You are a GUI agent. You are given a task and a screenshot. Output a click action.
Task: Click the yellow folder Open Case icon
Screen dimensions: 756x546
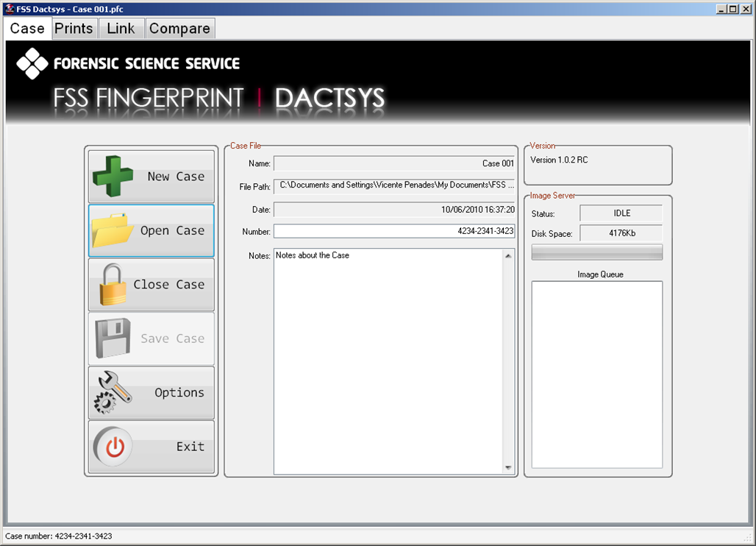tap(112, 230)
